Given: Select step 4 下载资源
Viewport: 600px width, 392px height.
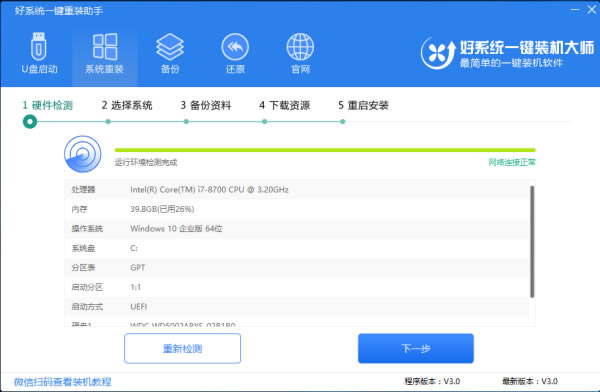Looking at the screenshot, I should click(x=284, y=105).
